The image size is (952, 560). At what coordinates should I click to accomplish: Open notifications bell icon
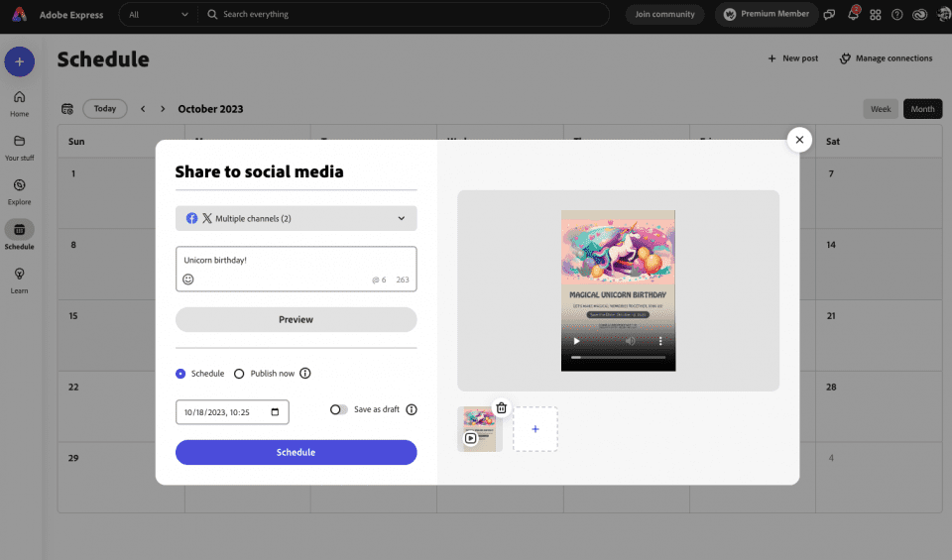853,15
